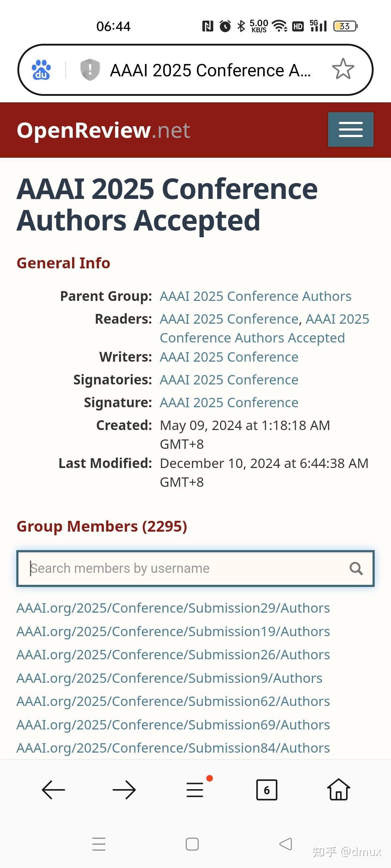
Task: Open the Submission9 Authors group link
Action: [x=169, y=678]
